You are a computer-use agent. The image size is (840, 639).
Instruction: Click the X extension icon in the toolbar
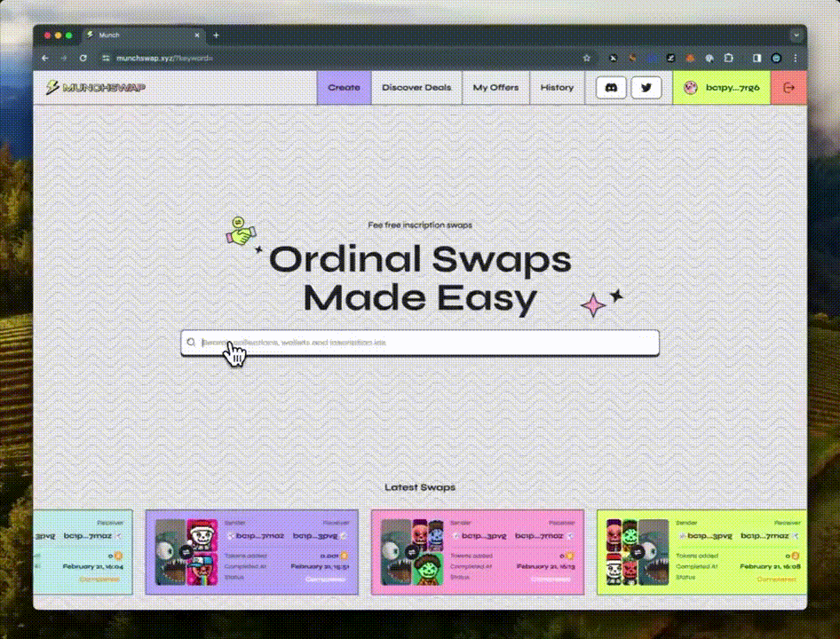pyautogui.click(x=613, y=59)
